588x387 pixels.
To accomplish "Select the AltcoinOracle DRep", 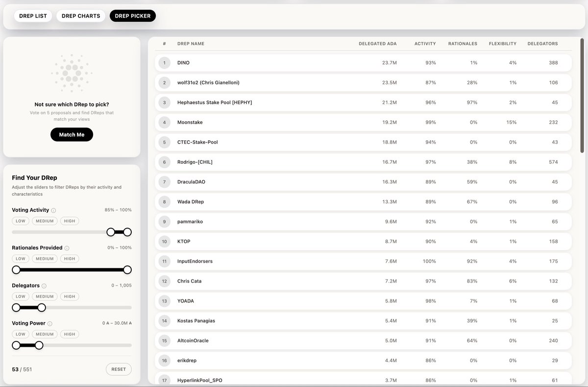I will click(364, 341).
